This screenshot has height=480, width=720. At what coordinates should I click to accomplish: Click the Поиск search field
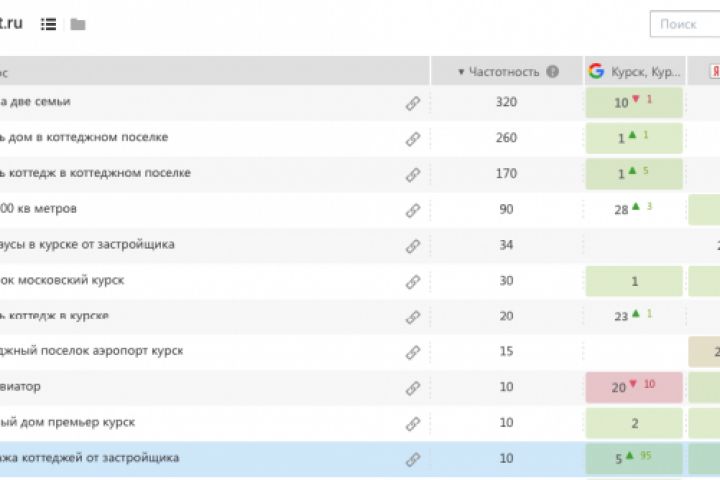tap(685, 24)
